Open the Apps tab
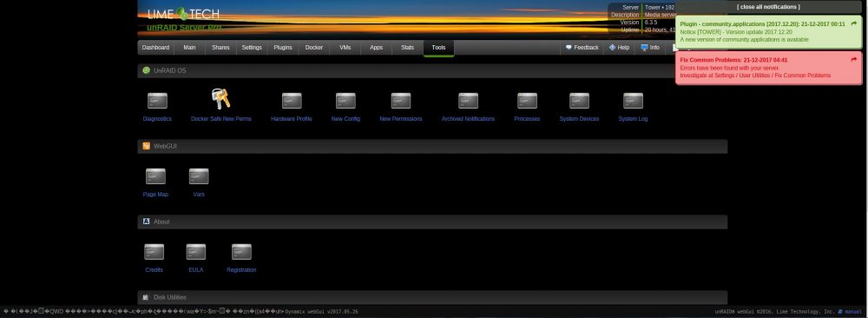Image resolution: width=868 pixels, height=318 pixels. point(376,48)
